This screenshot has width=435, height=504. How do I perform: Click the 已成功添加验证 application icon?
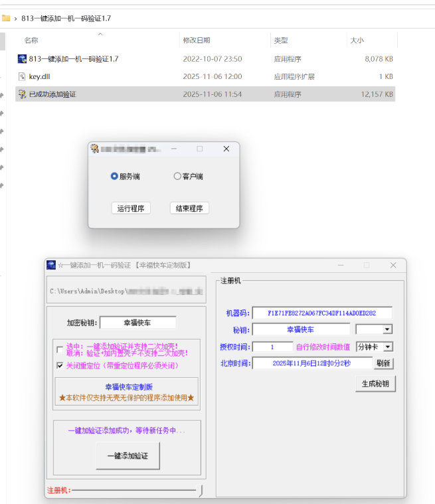(x=22, y=94)
